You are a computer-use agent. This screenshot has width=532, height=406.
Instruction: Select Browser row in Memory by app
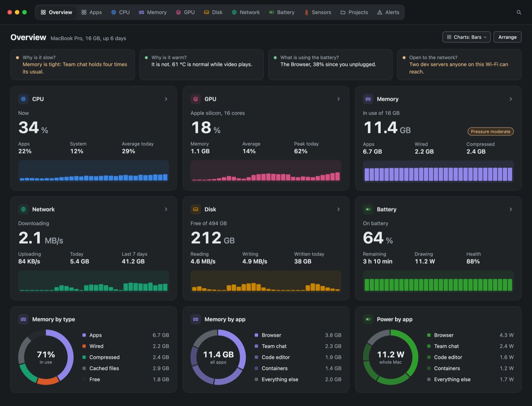pos(298,335)
